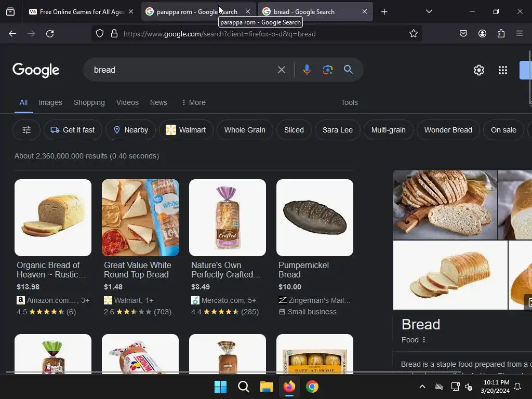Go to Google homepage via logo
532x399 pixels.
click(x=36, y=70)
